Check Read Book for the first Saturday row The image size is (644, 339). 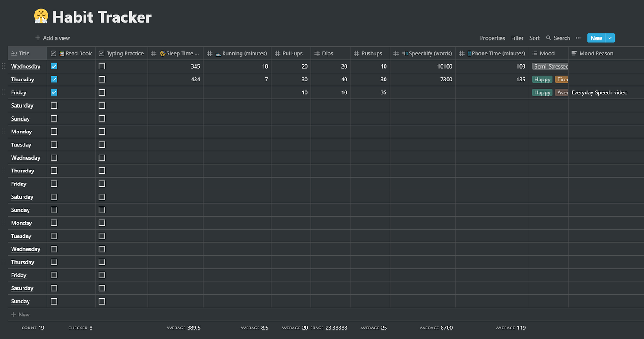54,105
